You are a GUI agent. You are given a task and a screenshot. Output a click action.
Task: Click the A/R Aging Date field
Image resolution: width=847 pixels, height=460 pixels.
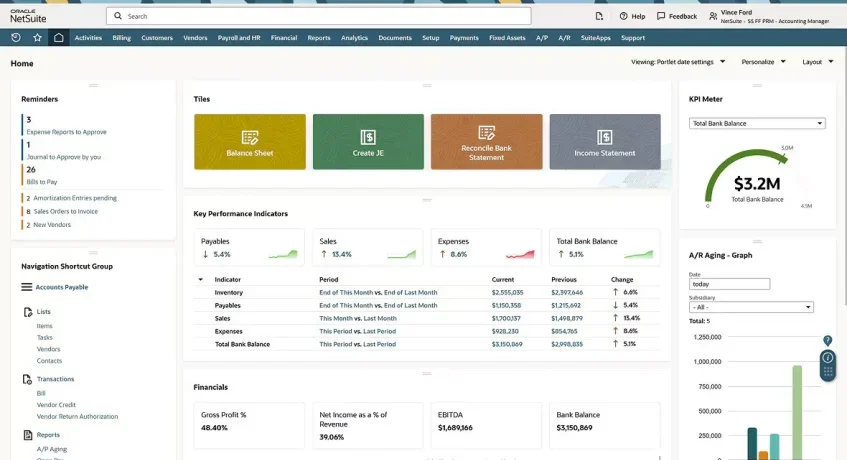(x=729, y=284)
